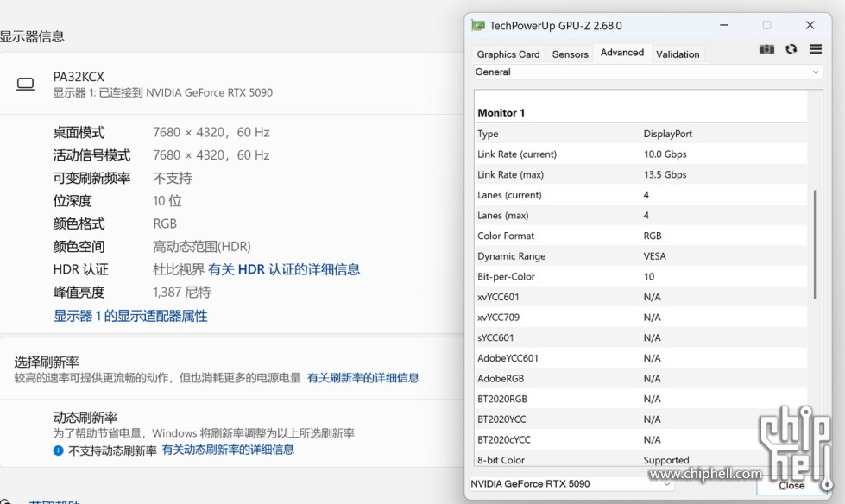
Task: Open the NVIDIA GeForce RTX 5090 GPU selector
Action: click(571, 484)
